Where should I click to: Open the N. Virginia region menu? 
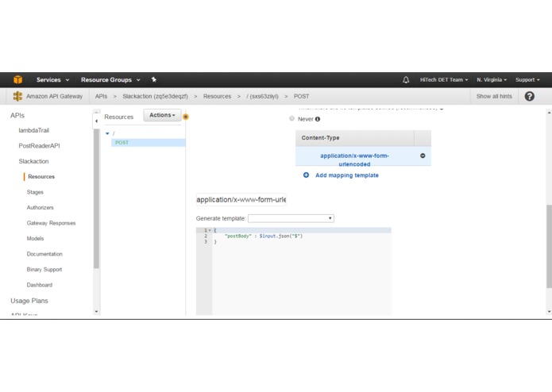(x=492, y=80)
